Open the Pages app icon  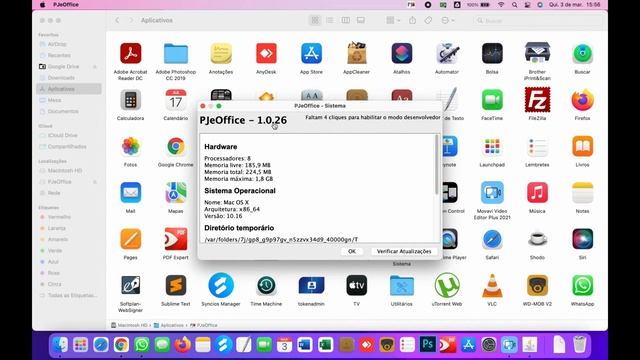tap(131, 239)
